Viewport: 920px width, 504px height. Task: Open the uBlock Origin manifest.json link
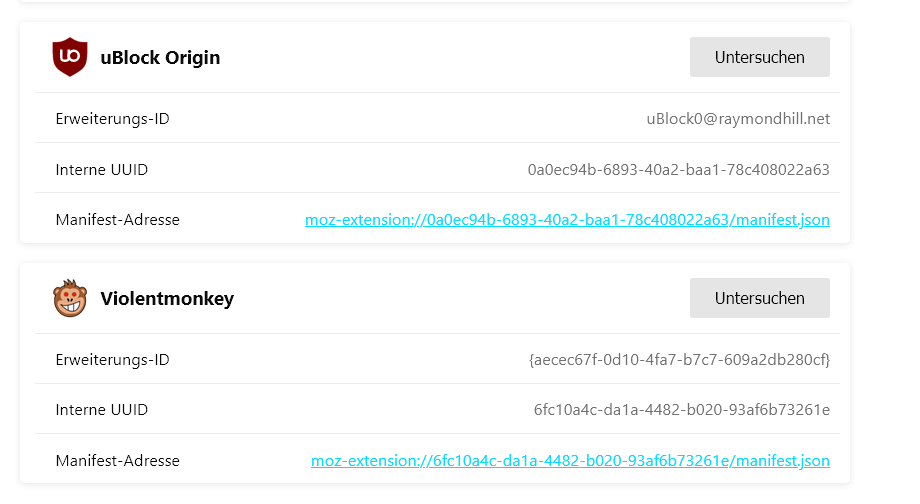[567, 220]
